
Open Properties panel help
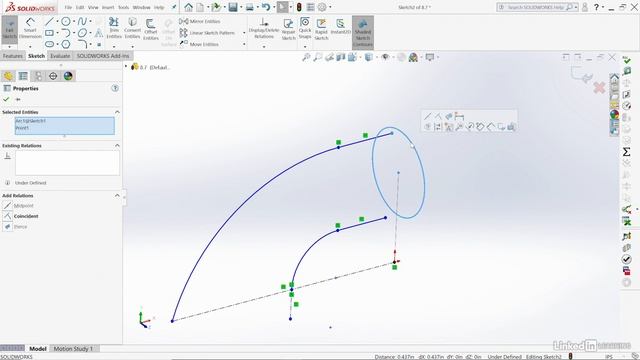pos(115,88)
